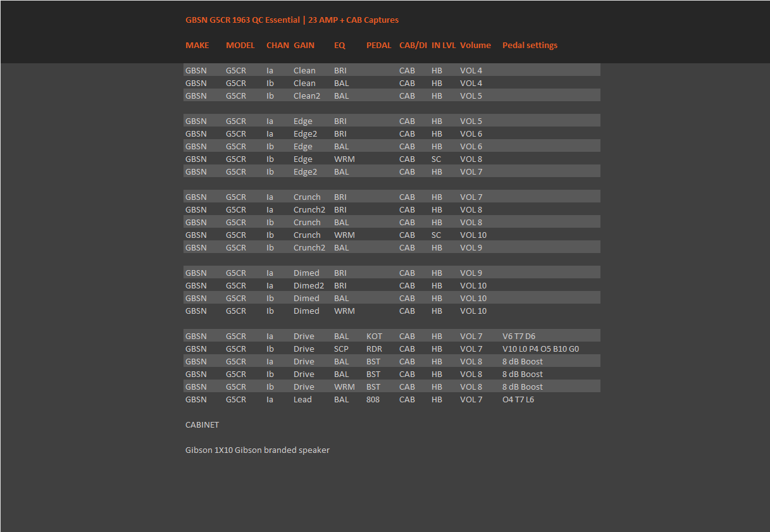The height and width of the screenshot is (532, 770).
Task: Click the Drive row with KOT pedal
Action: (392, 336)
